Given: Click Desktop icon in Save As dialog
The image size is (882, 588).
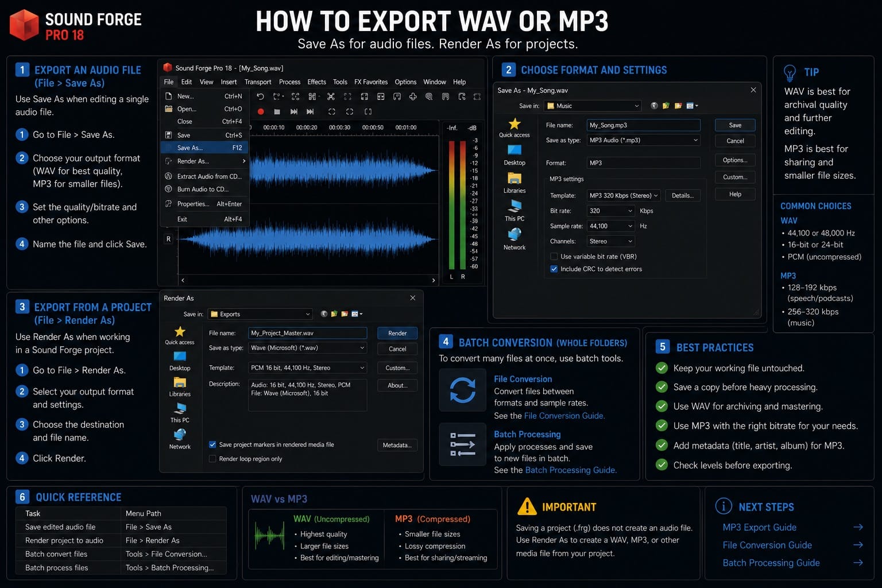Looking at the screenshot, I should click(514, 150).
